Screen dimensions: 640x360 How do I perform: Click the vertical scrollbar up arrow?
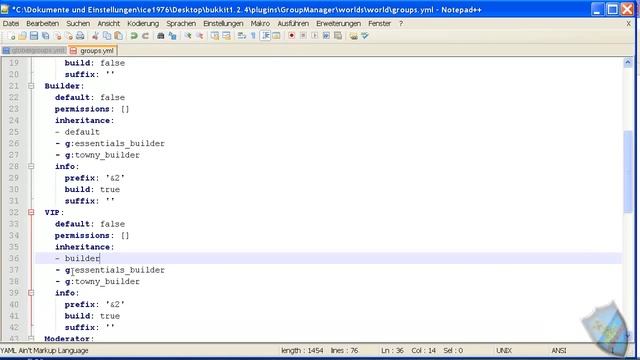point(628,62)
